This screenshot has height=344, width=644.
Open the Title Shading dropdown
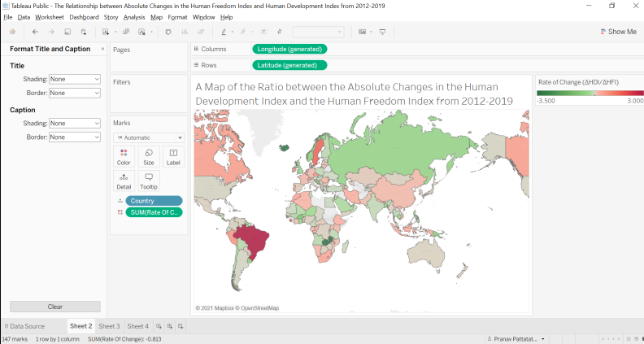tap(74, 79)
